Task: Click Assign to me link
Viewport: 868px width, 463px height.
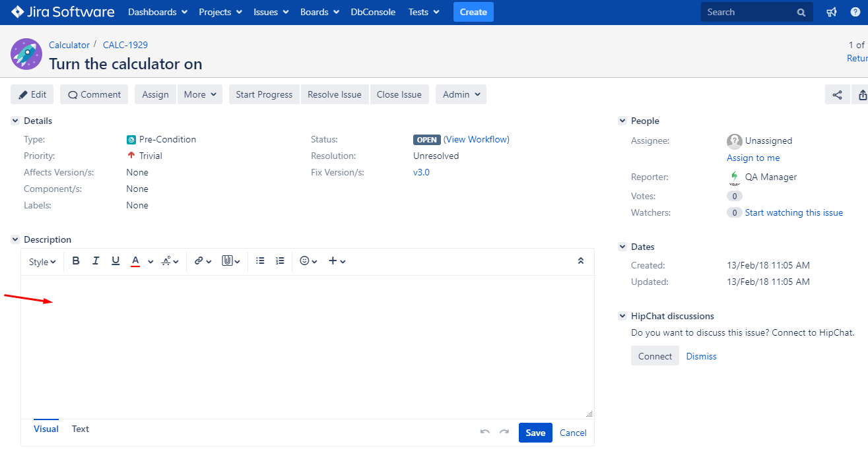Action: coord(753,158)
